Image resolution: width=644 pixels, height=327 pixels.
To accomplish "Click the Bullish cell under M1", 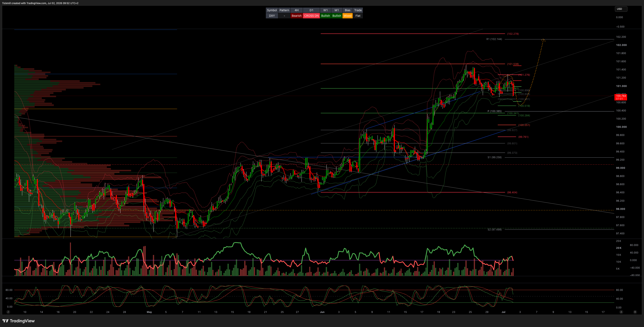I will tap(337, 16).
